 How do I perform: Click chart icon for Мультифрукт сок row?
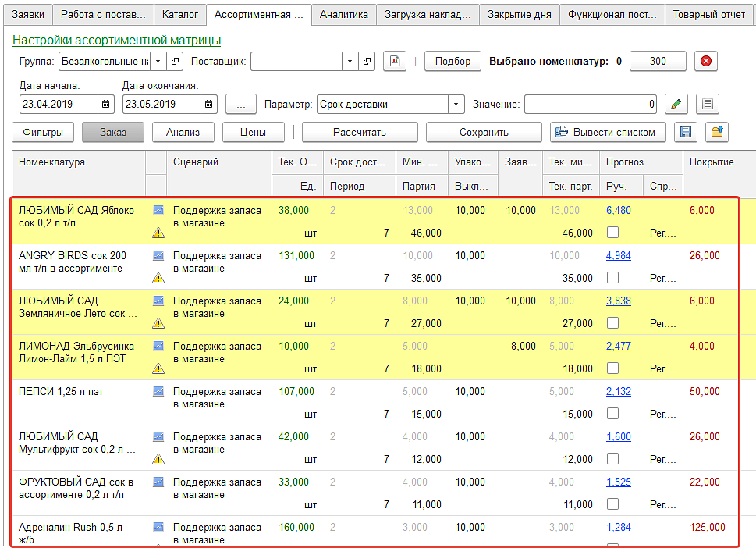pyautogui.click(x=158, y=437)
